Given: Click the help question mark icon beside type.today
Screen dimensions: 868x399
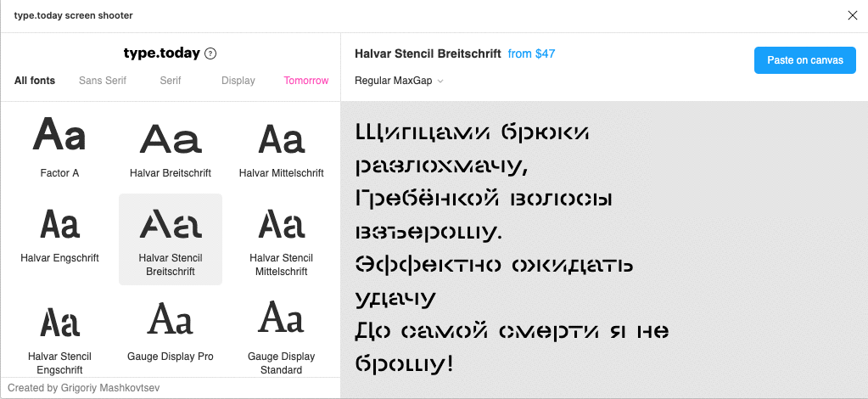Looking at the screenshot, I should pos(211,53).
